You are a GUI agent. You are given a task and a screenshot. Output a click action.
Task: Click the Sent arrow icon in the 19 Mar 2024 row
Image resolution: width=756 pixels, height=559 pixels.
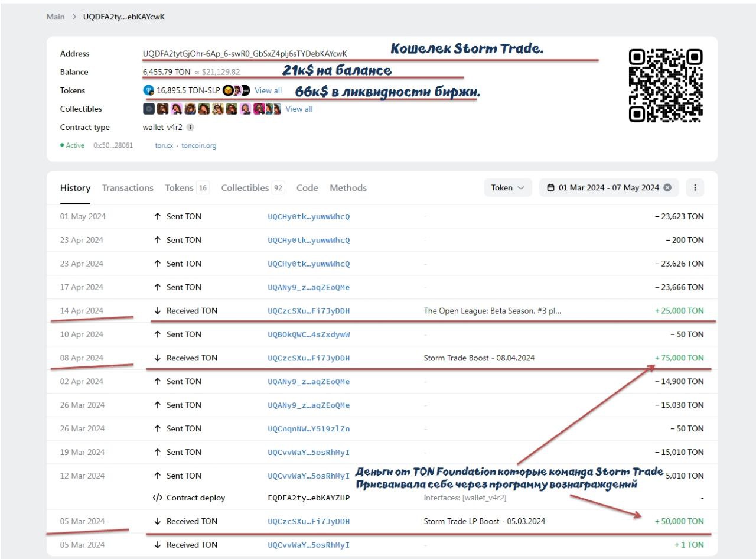click(x=157, y=453)
